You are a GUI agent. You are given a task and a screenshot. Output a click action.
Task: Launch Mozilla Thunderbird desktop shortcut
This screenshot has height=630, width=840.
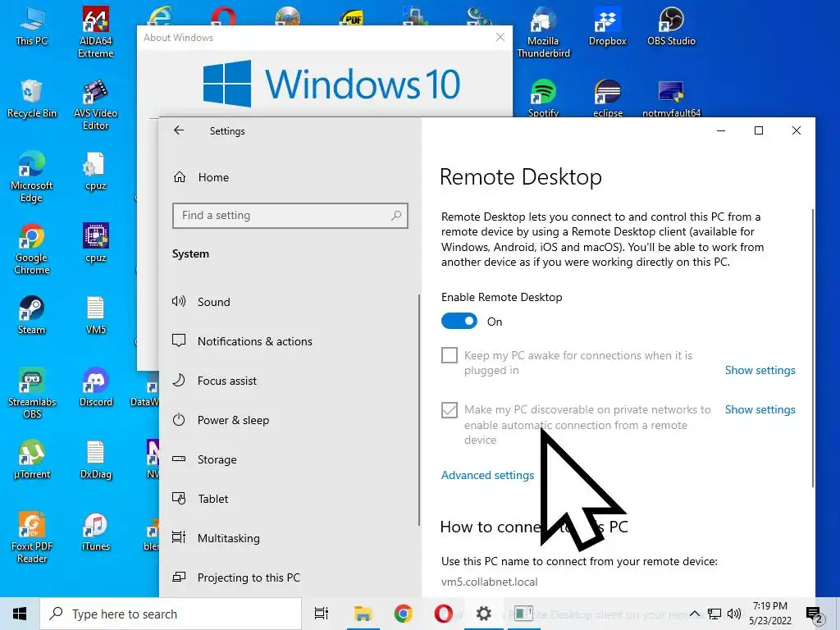[x=543, y=32]
